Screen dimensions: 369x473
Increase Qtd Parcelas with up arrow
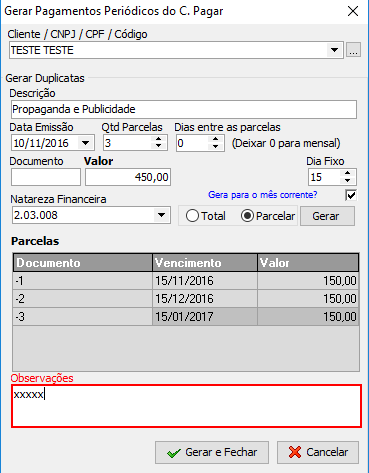click(159, 139)
